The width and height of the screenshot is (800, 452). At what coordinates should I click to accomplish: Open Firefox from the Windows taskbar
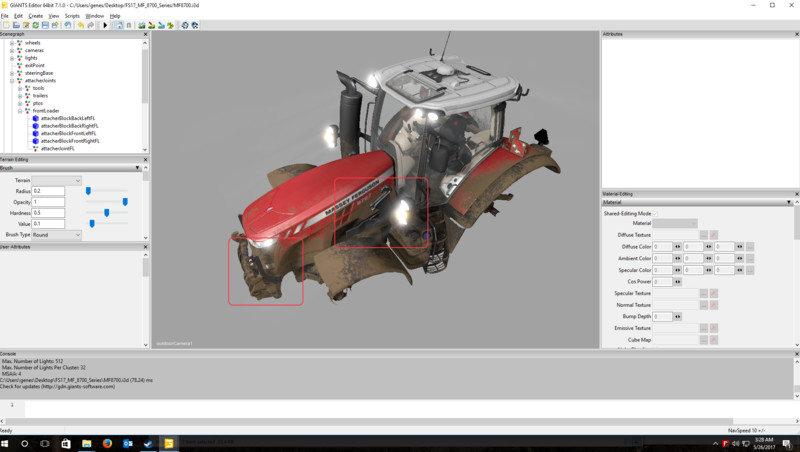(x=107, y=442)
